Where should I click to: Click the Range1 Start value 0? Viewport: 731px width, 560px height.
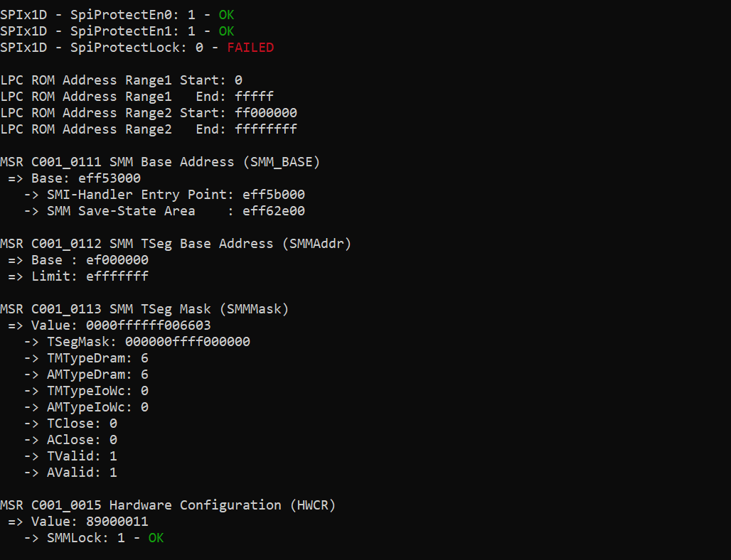point(238,80)
